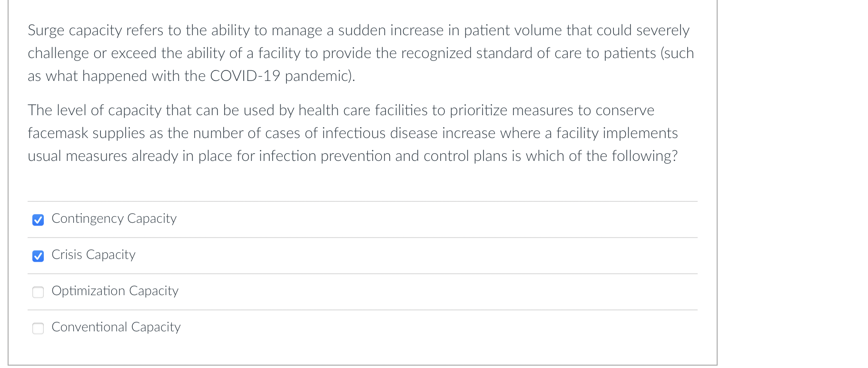Choose the "Conventional Capacity" answer label
This screenshot has height=368, width=868.
click(x=116, y=327)
